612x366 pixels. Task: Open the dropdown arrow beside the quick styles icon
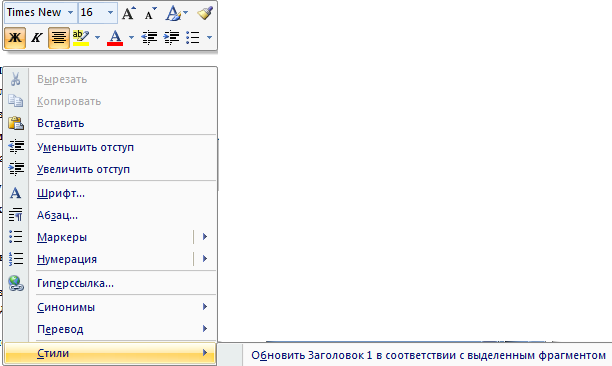(185, 13)
